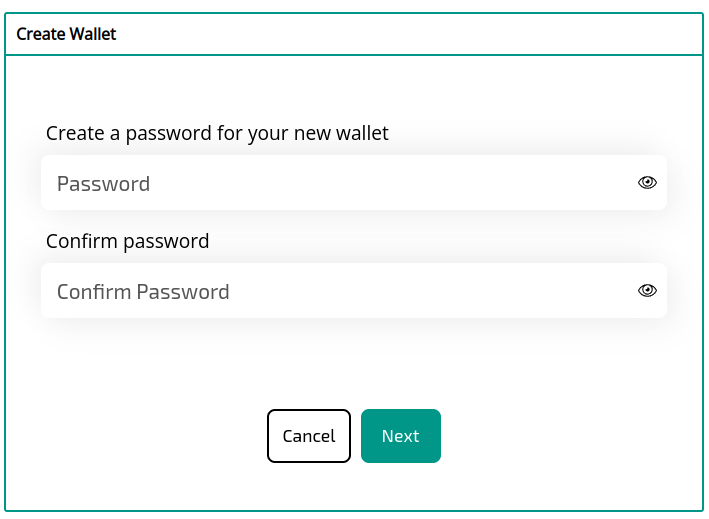Screen dimensions: 709x519
Task: Proceed with the green Next button
Action: (x=400, y=436)
